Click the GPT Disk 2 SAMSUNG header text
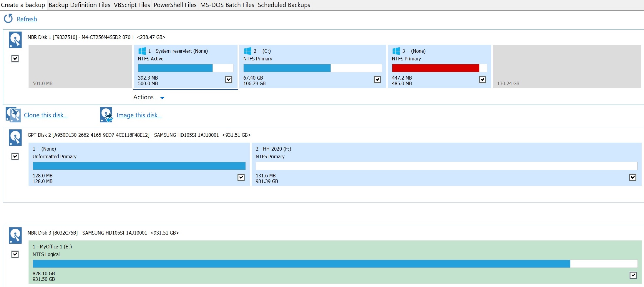The image size is (644, 287). click(139, 135)
